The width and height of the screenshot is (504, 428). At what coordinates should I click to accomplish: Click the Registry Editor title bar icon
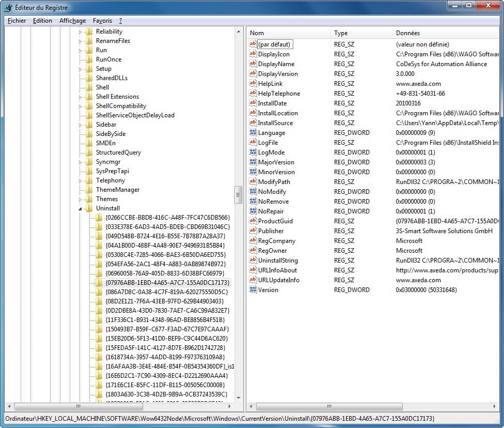pyautogui.click(x=8, y=7)
